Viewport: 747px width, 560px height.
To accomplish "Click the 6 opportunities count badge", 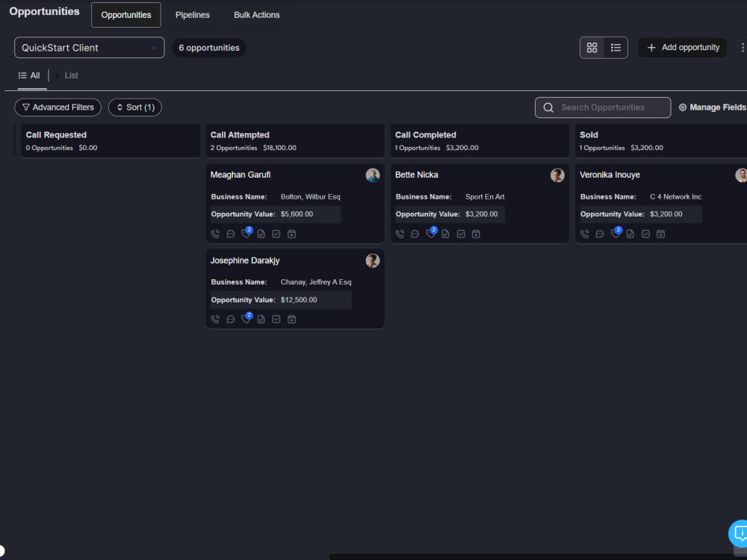I will click(209, 48).
